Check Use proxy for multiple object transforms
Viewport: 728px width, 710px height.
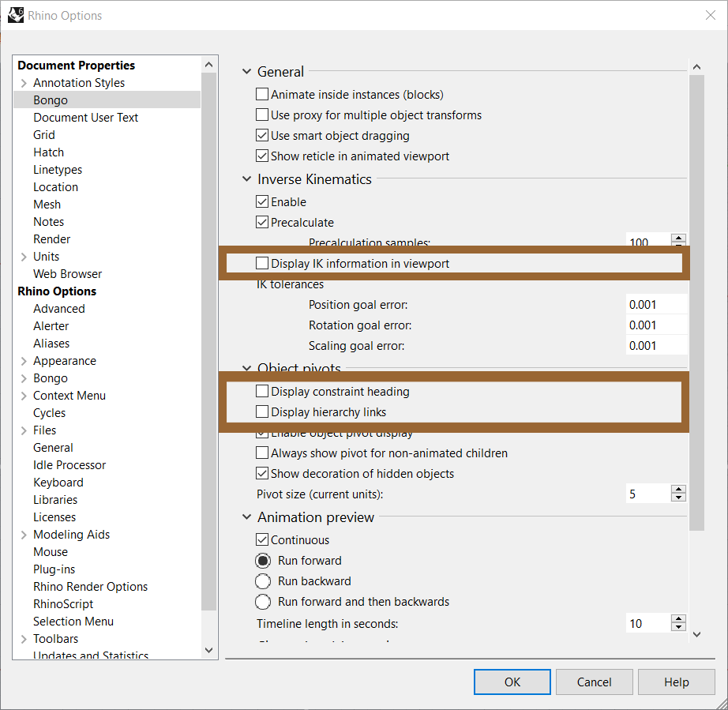pos(262,115)
